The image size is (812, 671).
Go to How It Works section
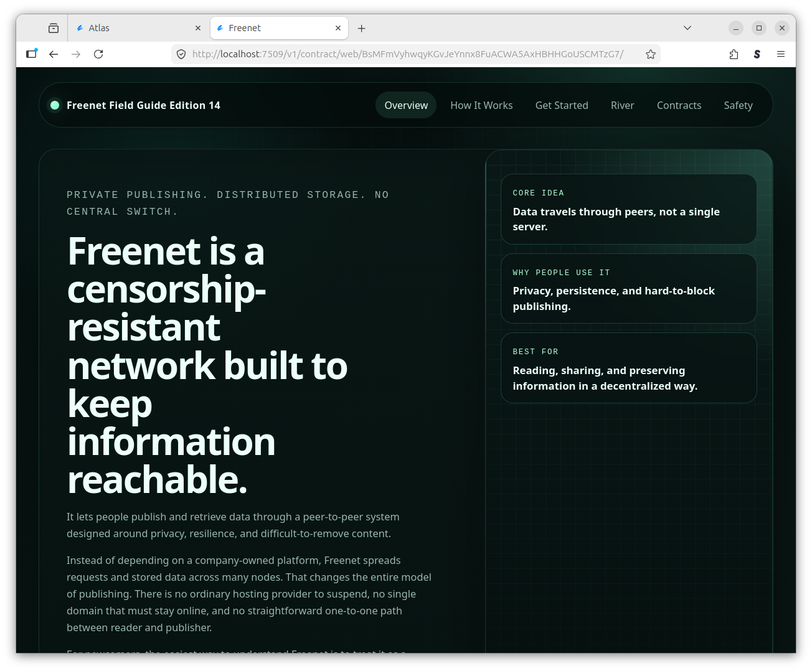pos(481,105)
